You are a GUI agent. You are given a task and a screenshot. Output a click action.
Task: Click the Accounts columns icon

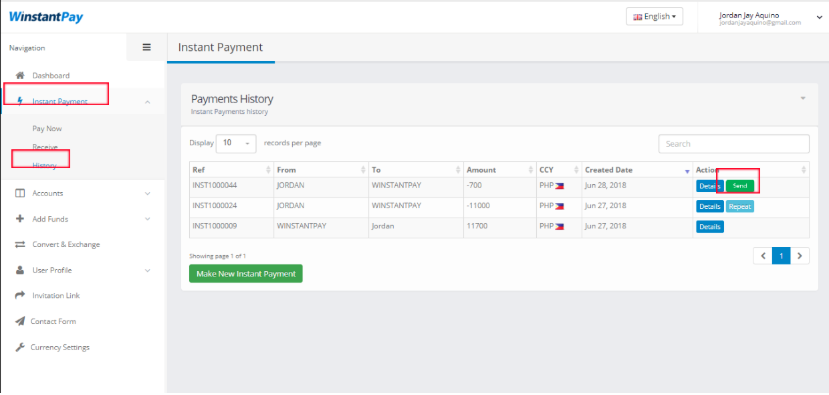click(x=20, y=194)
